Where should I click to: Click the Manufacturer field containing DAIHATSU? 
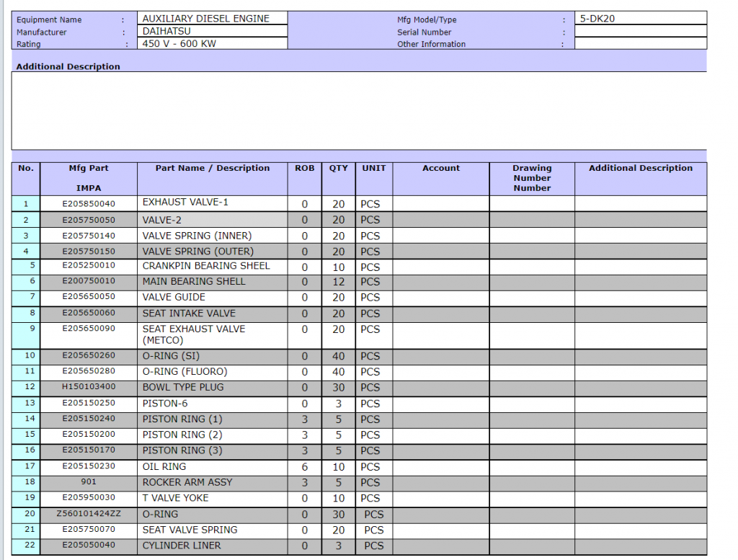tap(212, 32)
